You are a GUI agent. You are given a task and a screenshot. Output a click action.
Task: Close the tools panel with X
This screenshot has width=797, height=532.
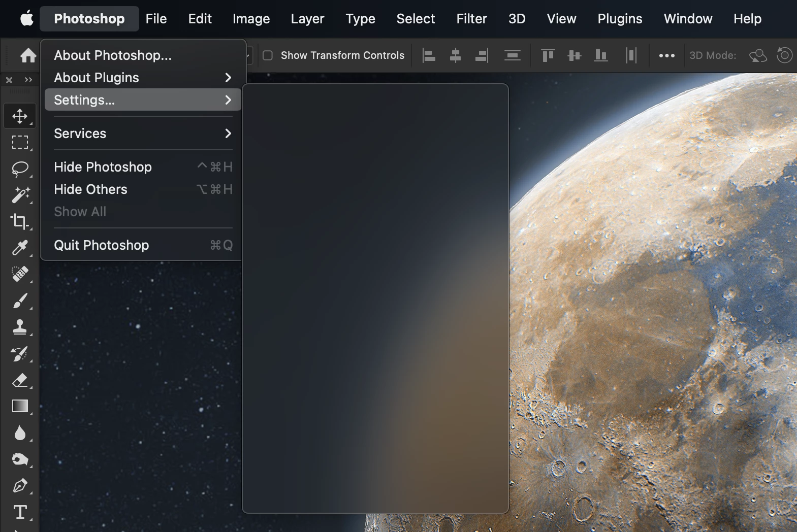9,80
